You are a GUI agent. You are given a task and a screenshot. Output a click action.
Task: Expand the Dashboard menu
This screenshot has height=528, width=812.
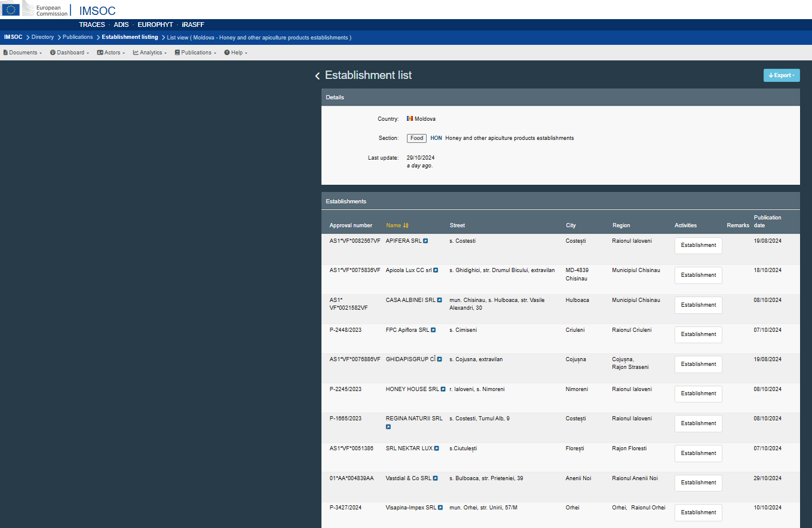pyautogui.click(x=69, y=53)
